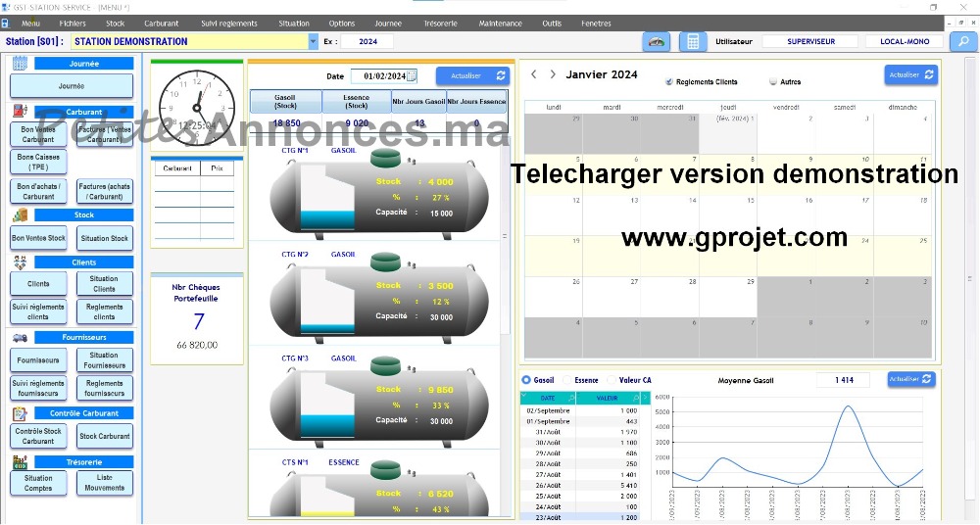Open the Suivi reglements menu
This screenshot has width=980, height=525.
[228, 24]
